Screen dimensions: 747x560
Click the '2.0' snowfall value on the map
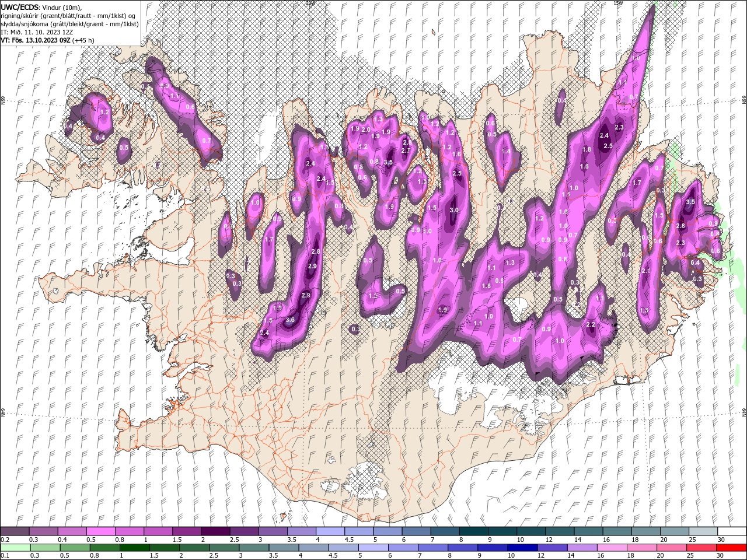click(366, 129)
